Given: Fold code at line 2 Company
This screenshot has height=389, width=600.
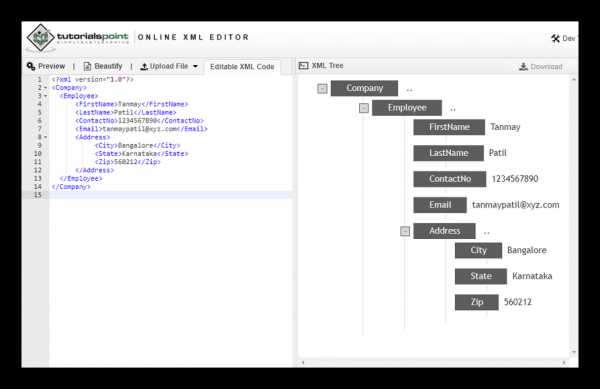Looking at the screenshot, I should [45, 88].
